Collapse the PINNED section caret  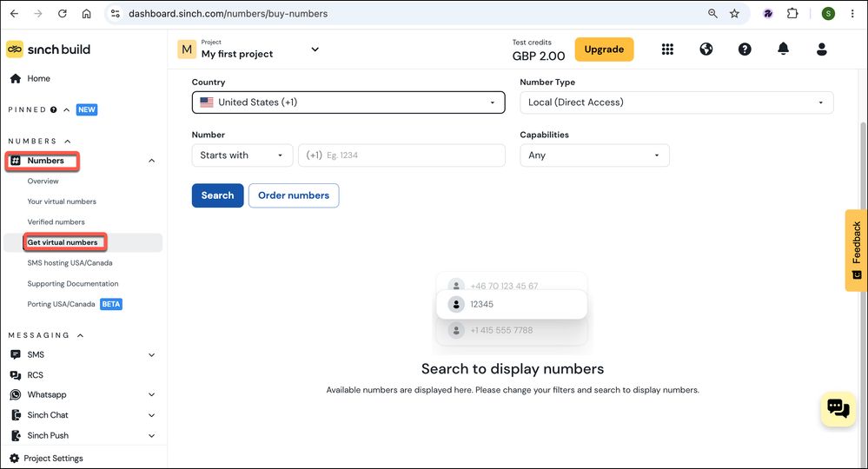66,109
